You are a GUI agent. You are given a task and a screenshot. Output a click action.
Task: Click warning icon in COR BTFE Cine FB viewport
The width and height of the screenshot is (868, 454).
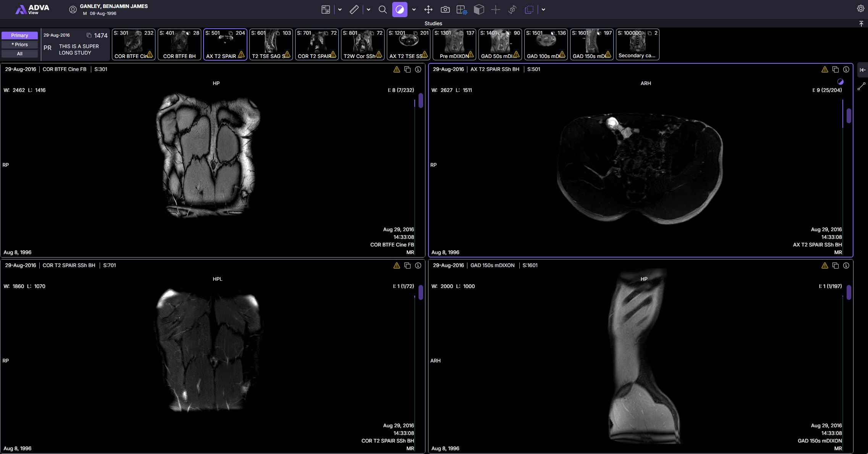click(397, 69)
